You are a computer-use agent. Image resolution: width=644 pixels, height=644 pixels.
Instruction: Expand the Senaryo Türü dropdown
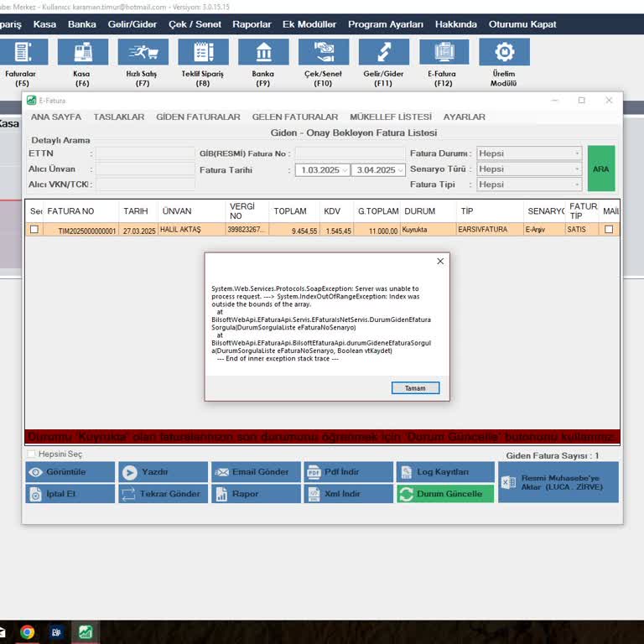[577, 169]
